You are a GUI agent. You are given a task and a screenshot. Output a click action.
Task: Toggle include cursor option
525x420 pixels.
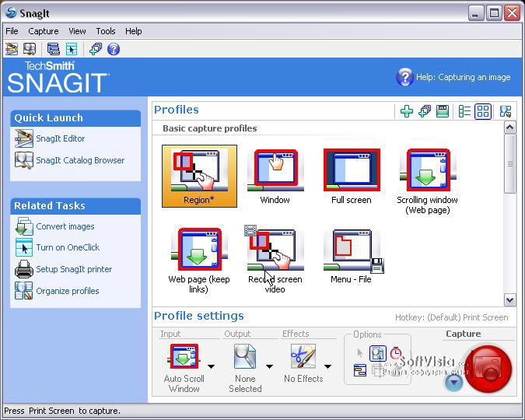360,353
